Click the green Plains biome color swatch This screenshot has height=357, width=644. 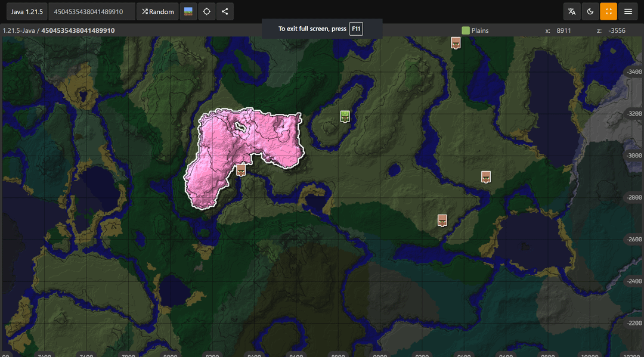click(466, 30)
